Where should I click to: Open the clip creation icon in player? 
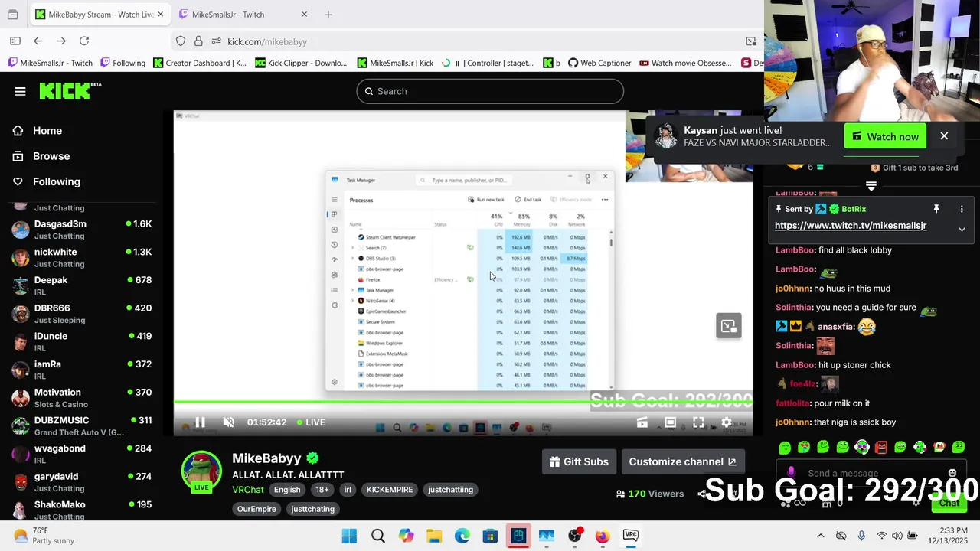pyautogui.click(x=642, y=422)
